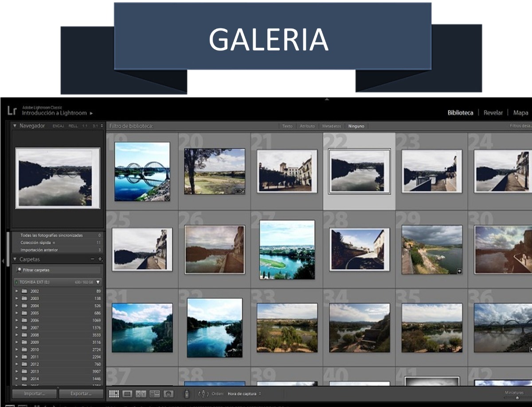Select the Metadatos library filter

point(331,126)
